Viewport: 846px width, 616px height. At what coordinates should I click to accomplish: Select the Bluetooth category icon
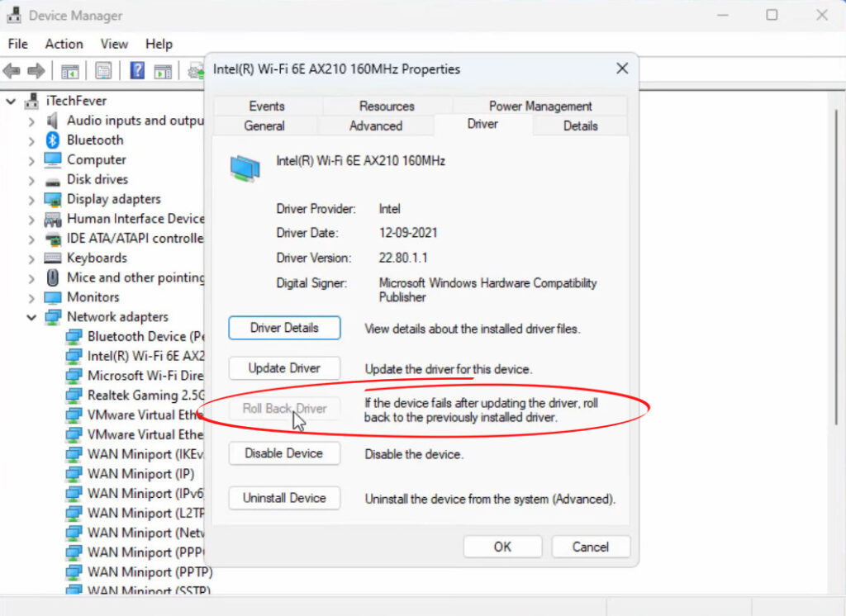(51, 140)
